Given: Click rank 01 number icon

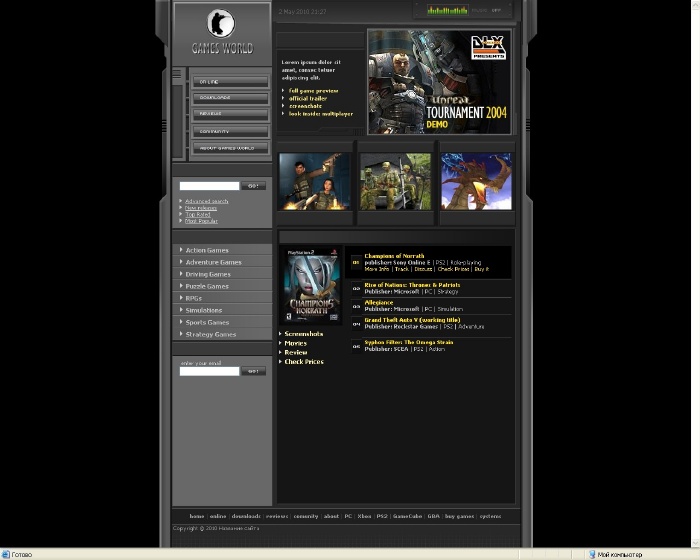Looking at the screenshot, I should tap(356, 263).
